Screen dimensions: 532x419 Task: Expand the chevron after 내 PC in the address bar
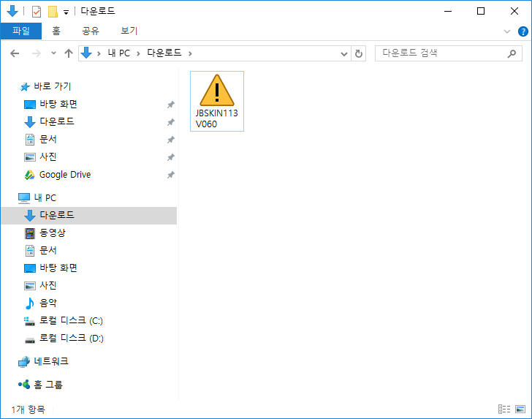point(138,53)
